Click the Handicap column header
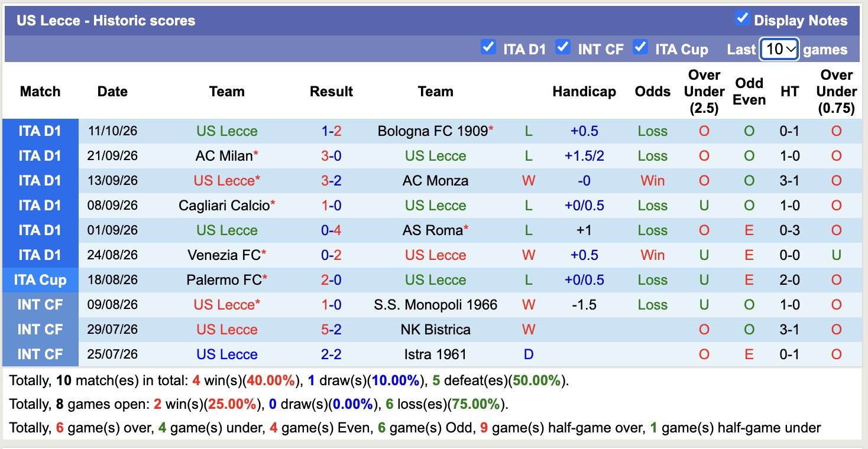 584,92
